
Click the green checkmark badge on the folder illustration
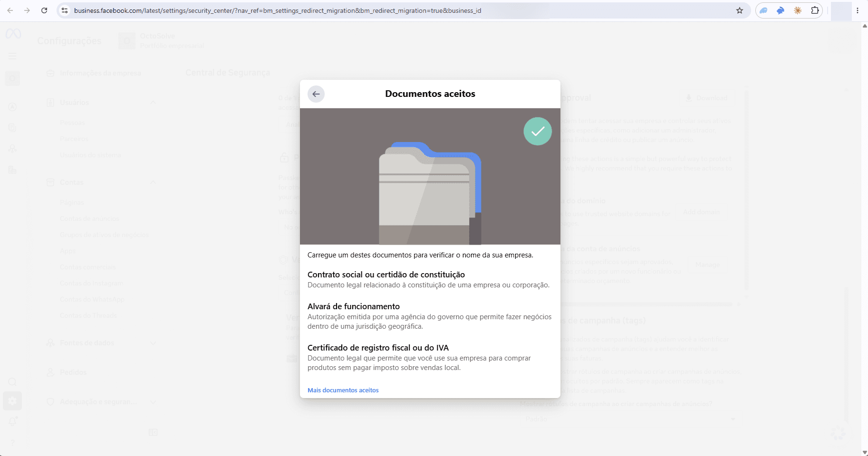(x=538, y=131)
